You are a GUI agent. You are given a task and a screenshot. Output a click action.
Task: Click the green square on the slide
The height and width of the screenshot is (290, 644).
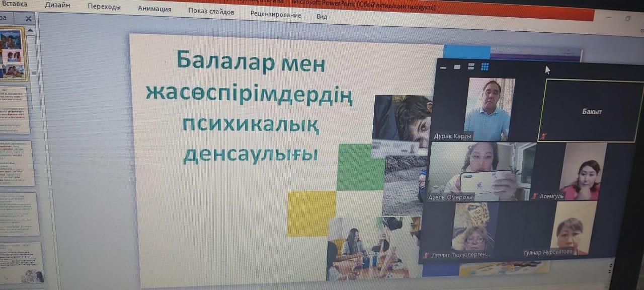coord(361,167)
